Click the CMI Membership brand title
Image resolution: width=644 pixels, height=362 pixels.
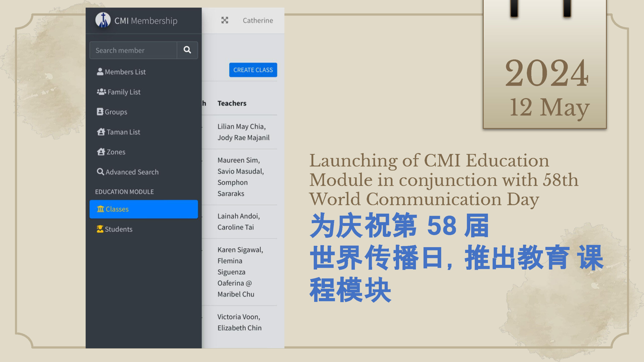[x=146, y=21]
